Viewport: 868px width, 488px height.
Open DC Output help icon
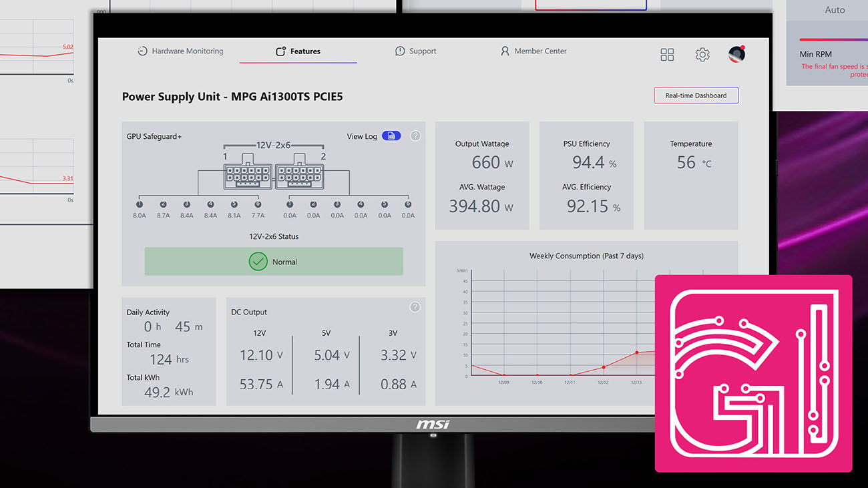pyautogui.click(x=415, y=307)
